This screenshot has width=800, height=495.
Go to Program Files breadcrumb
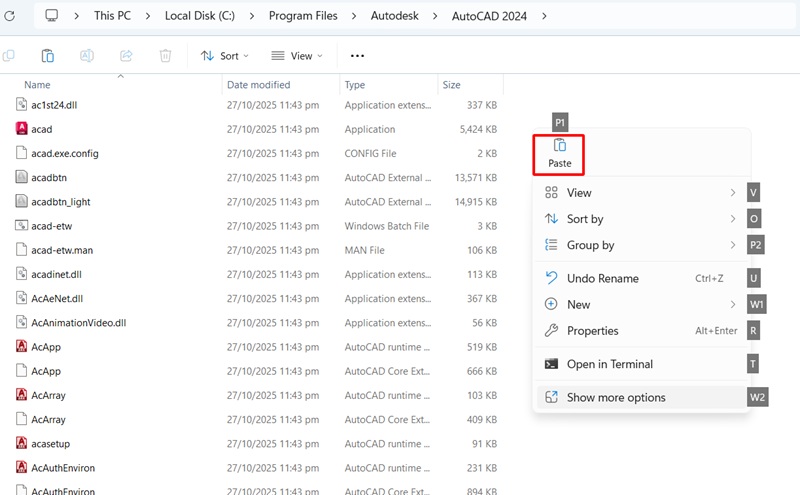point(303,16)
